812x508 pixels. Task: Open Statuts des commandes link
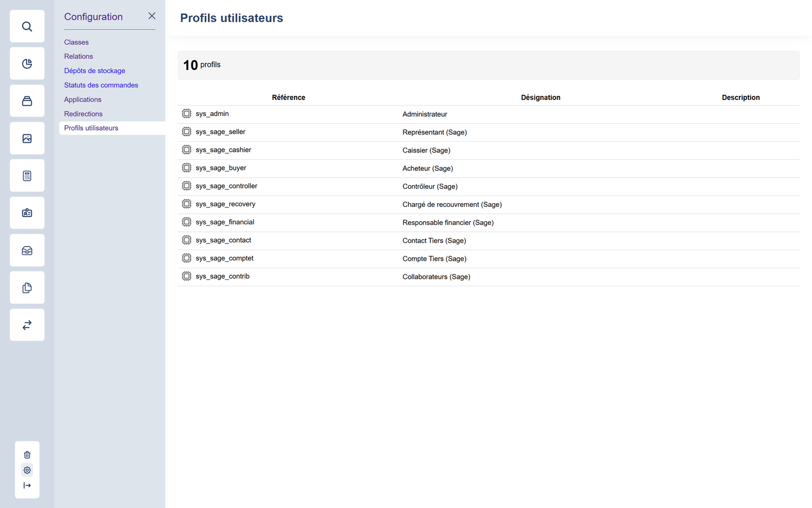pos(101,85)
